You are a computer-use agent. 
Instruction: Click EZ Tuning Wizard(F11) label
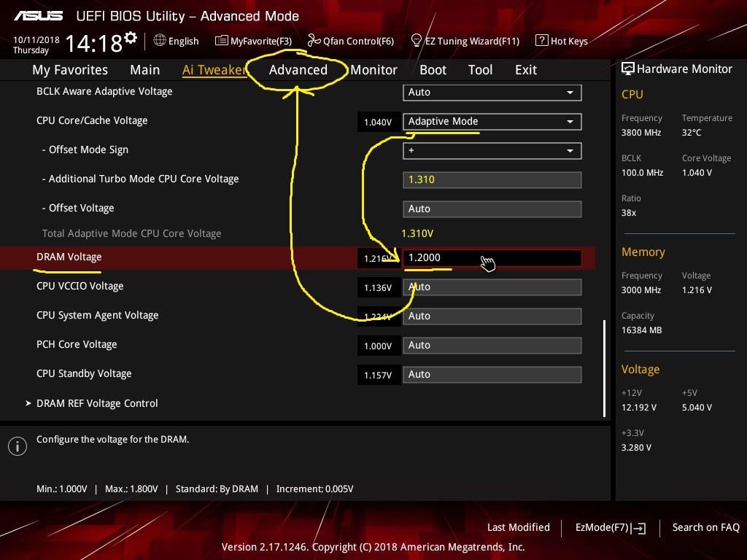click(472, 42)
